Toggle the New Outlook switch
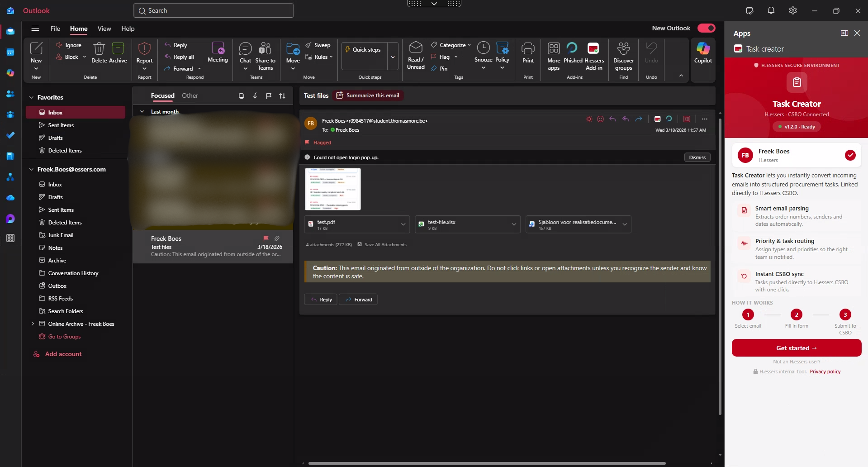The height and width of the screenshot is (467, 868). [706, 28]
